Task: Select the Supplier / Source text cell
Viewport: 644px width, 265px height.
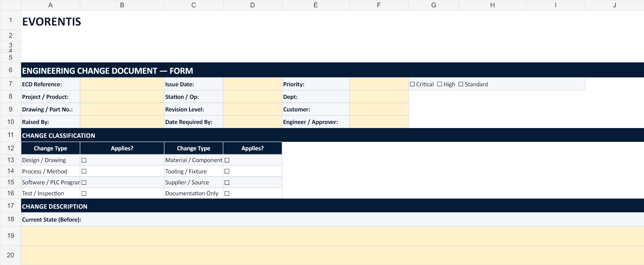Action: click(x=193, y=182)
